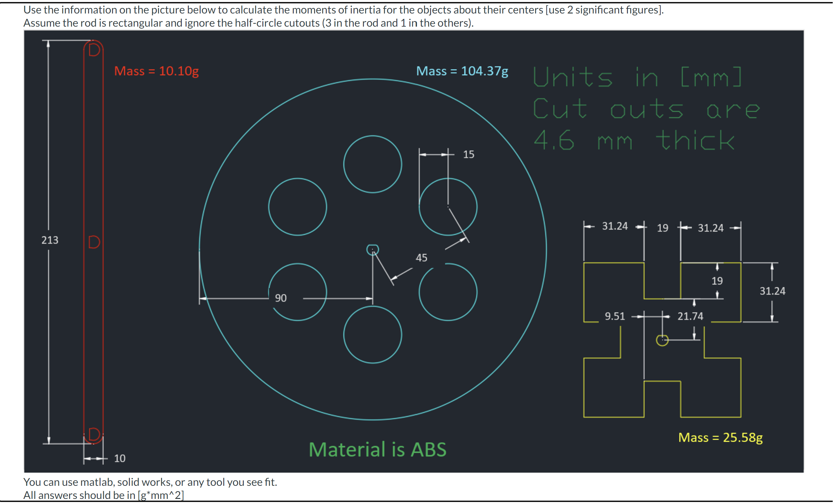Viewport: 833px width, 504px height.
Task: Click the 45 dimension arrow annotation
Action: [422, 258]
